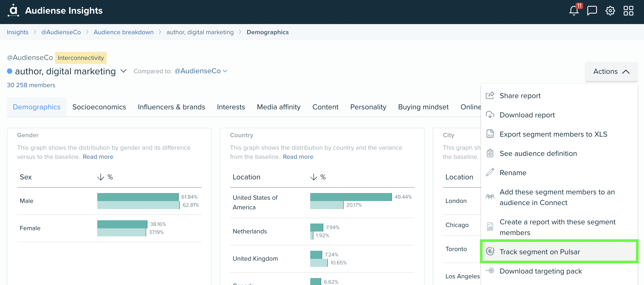
Task: Click the Country Location column header
Action: pos(246,177)
